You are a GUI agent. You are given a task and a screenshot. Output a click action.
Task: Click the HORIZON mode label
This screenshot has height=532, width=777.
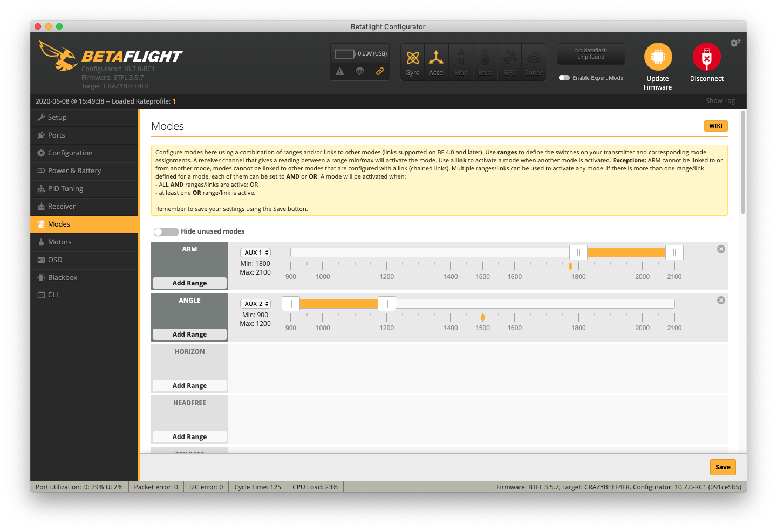(x=189, y=351)
